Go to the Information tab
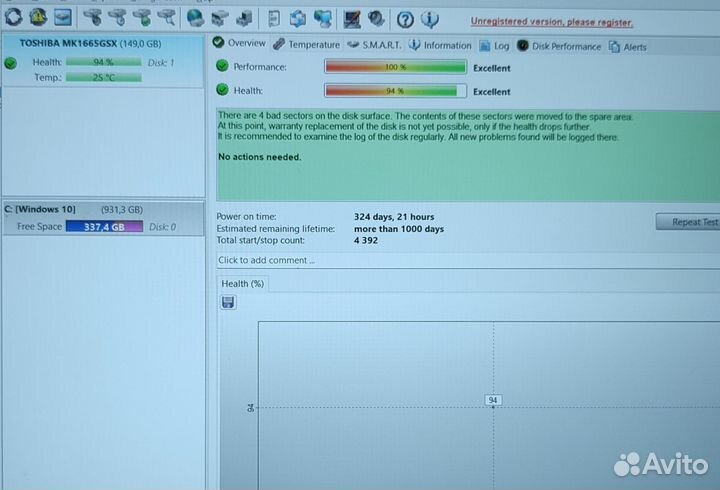The image size is (720, 490). tap(440, 45)
